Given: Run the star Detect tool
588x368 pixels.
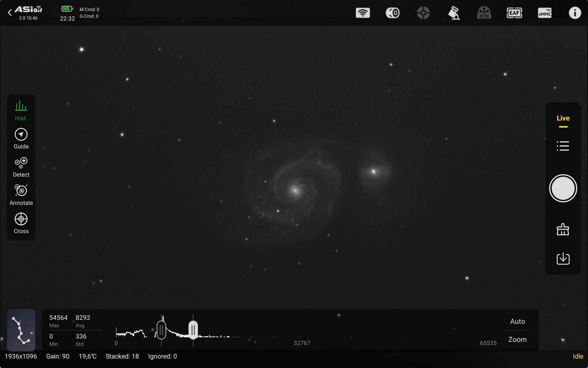Looking at the screenshot, I should pyautogui.click(x=21, y=167).
